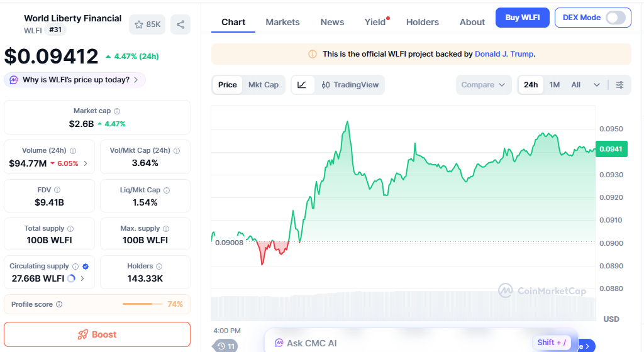The width and height of the screenshot is (644, 352).
Task: Click the 0.09008 opening price label
Action: 229,243
